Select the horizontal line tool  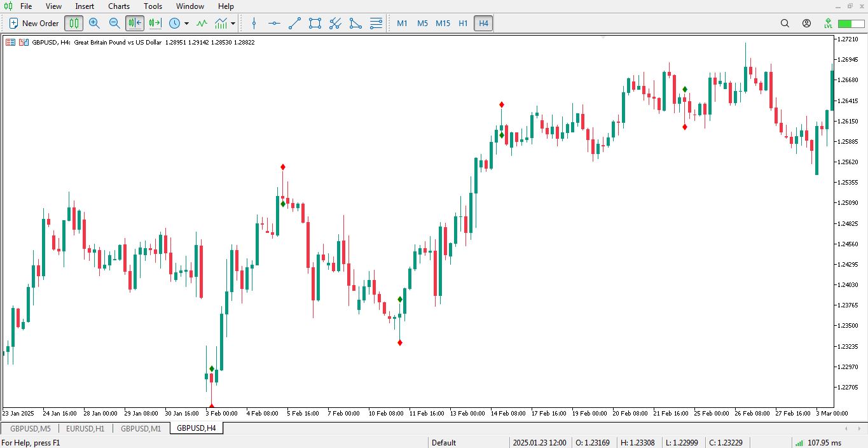274,24
